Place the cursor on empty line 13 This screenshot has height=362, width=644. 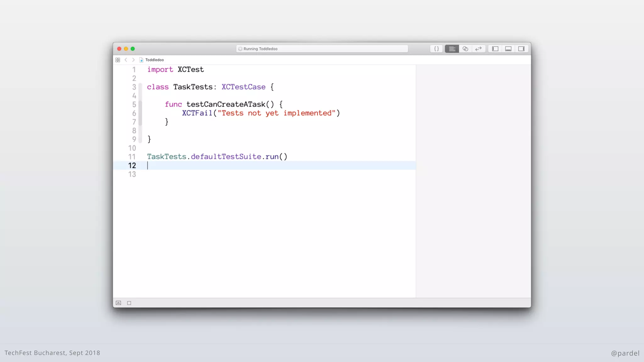[x=220, y=174]
